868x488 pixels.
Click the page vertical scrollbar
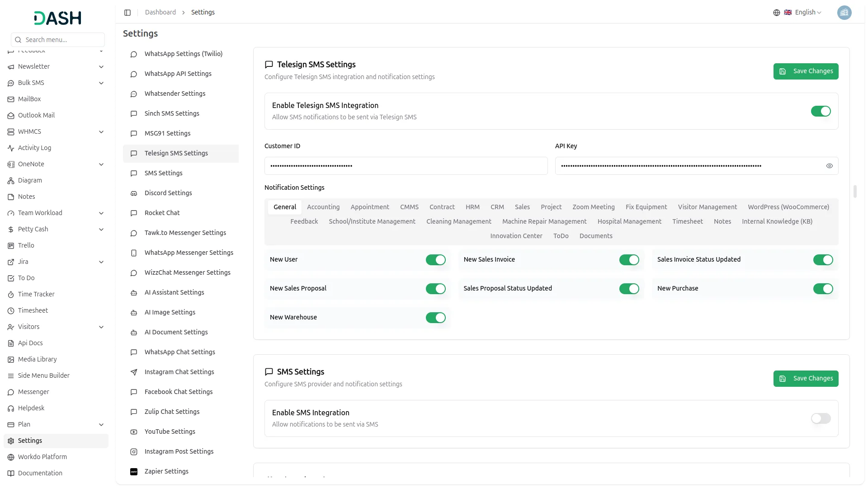(x=855, y=192)
